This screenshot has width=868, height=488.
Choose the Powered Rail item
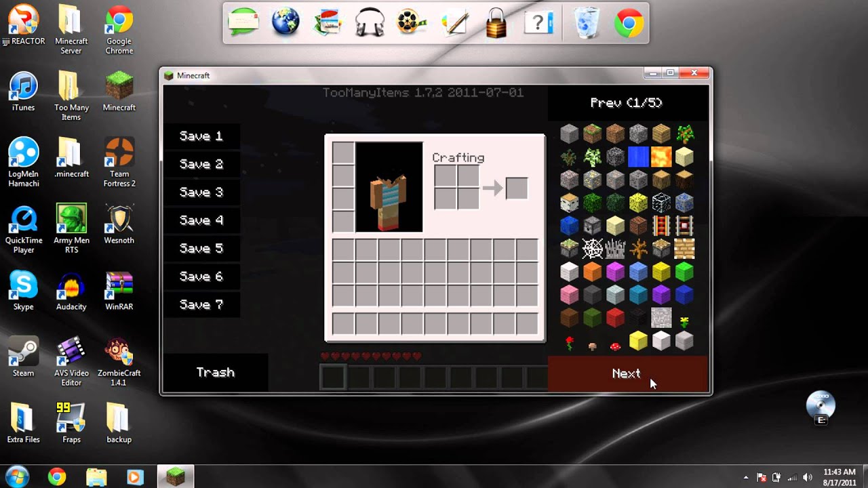point(661,226)
